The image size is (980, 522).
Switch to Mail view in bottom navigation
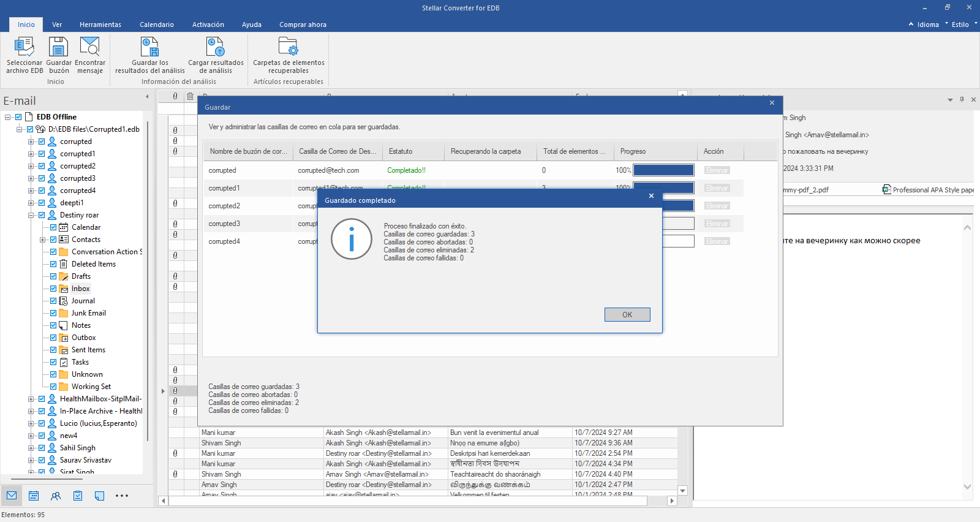pyautogui.click(x=12, y=496)
